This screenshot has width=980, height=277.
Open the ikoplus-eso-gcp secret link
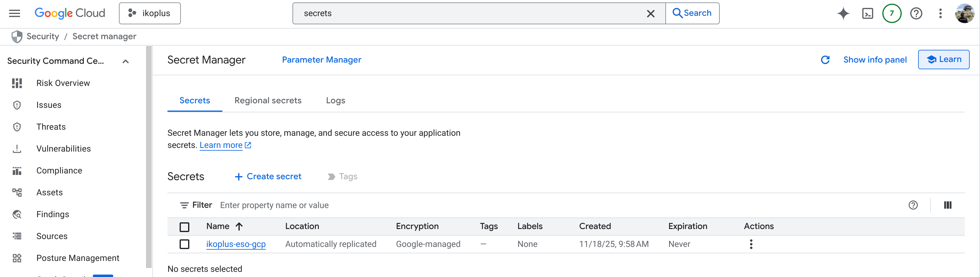tap(235, 244)
